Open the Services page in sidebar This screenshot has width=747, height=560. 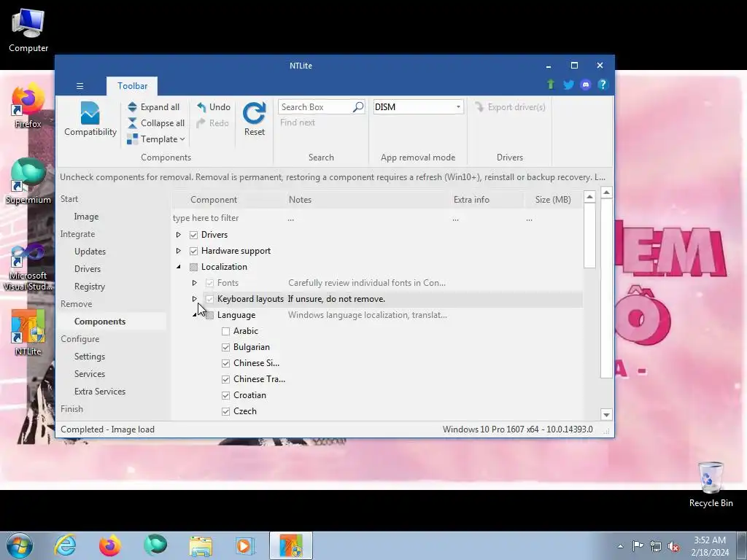(x=90, y=374)
